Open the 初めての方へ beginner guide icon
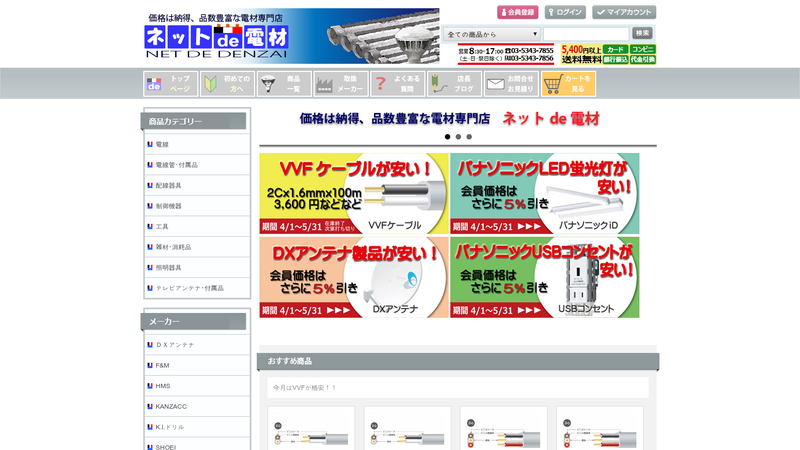The height and width of the screenshot is (450, 800). [x=228, y=84]
